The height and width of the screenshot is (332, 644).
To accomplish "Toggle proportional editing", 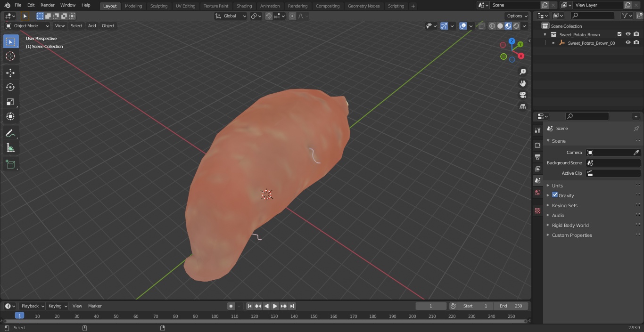I will click(x=292, y=16).
